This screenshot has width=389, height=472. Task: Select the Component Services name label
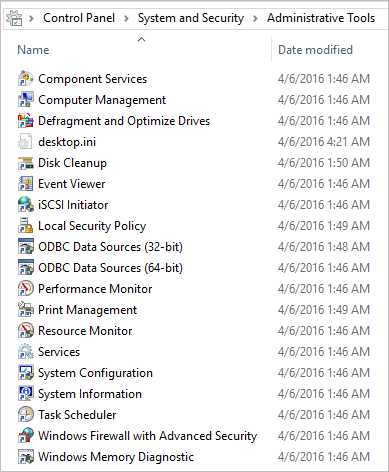click(x=92, y=79)
